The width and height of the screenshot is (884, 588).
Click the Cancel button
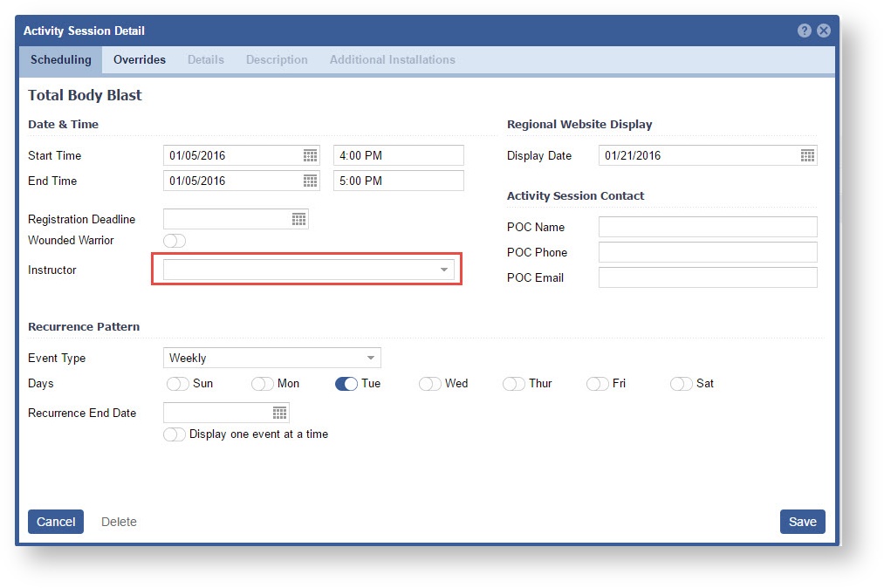[x=56, y=522]
